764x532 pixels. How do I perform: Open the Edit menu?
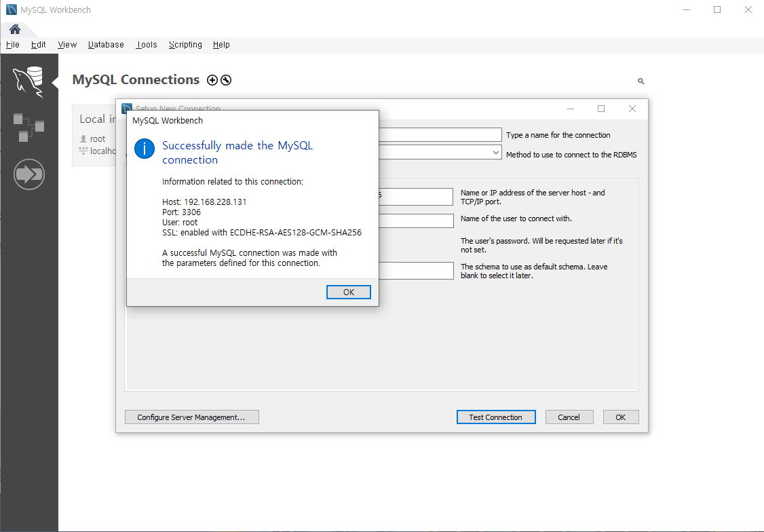(39, 44)
